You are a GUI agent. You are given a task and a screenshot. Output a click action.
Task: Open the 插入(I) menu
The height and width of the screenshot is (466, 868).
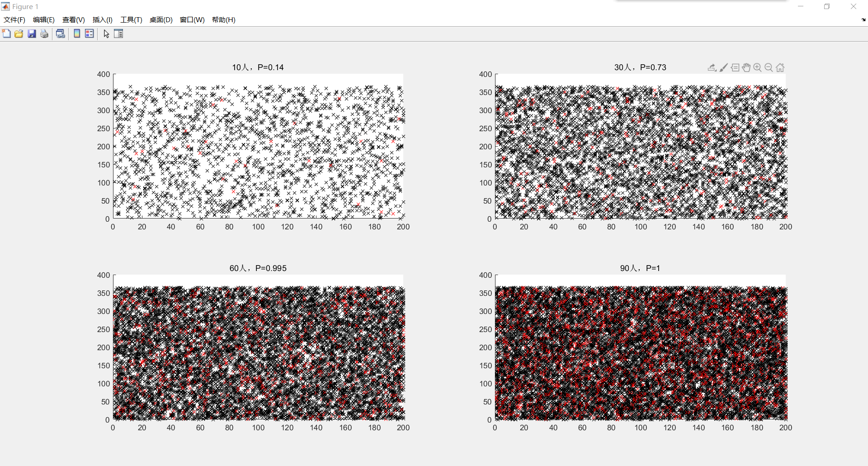(102, 20)
